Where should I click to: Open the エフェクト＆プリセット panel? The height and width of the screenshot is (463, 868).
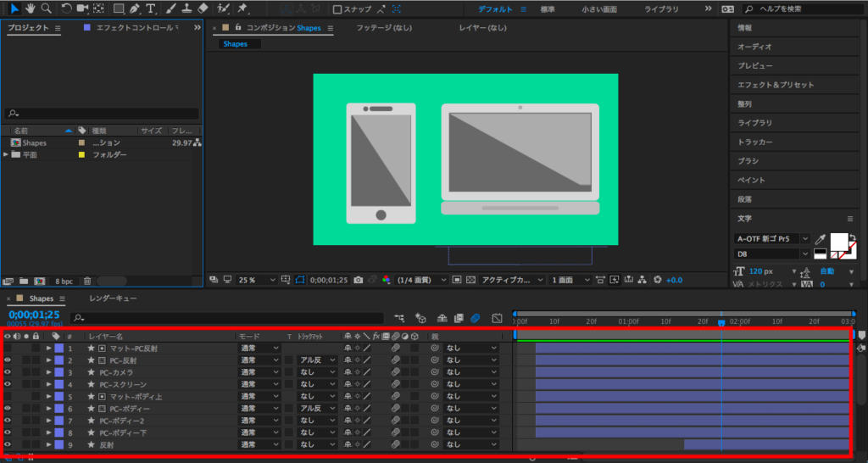(775, 85)
